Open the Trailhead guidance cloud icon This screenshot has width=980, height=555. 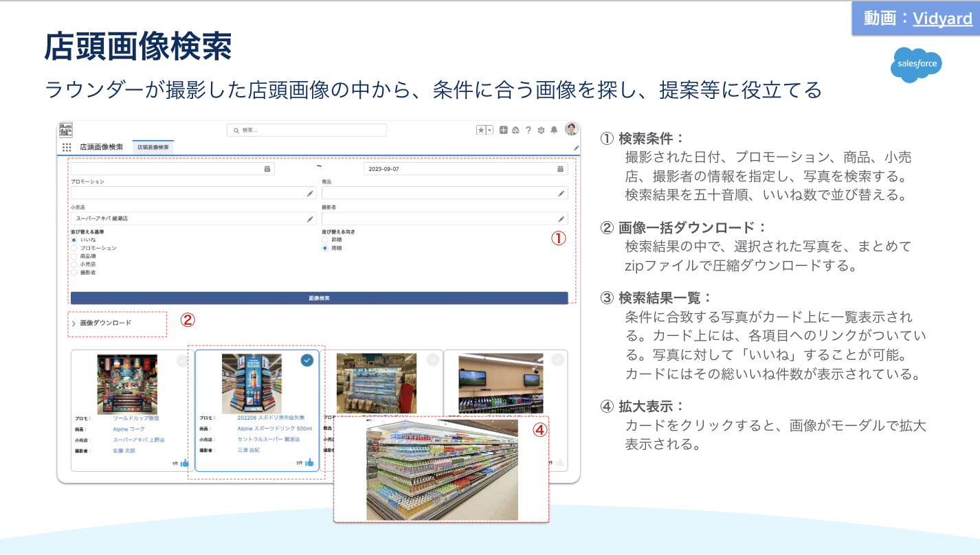click(x=515, y=130)
